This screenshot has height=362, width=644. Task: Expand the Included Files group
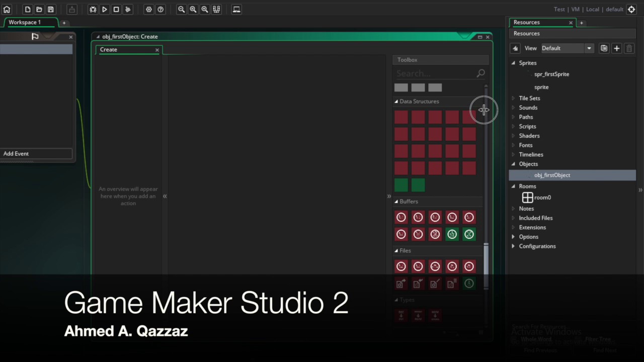coord(513,218)
